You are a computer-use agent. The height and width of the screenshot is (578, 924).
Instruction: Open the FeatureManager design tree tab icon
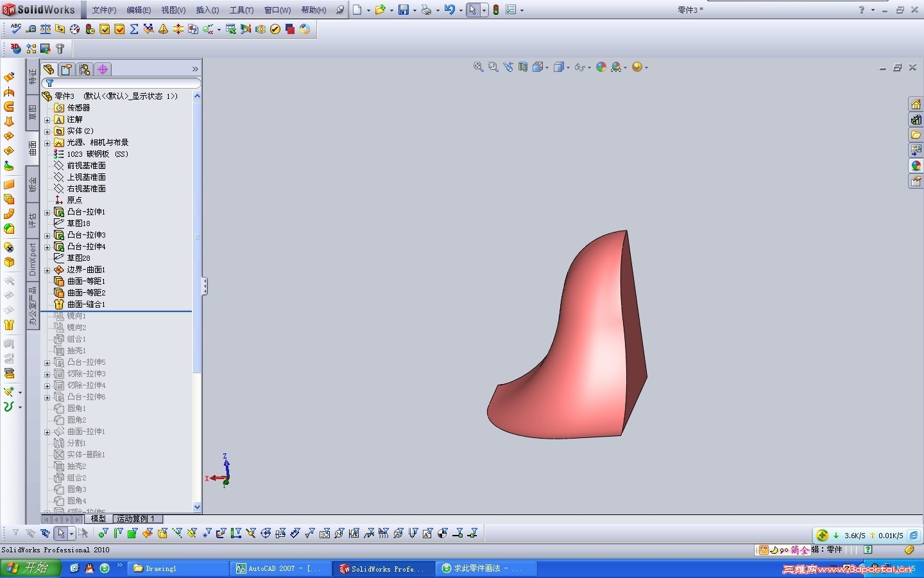click(49, 69)
